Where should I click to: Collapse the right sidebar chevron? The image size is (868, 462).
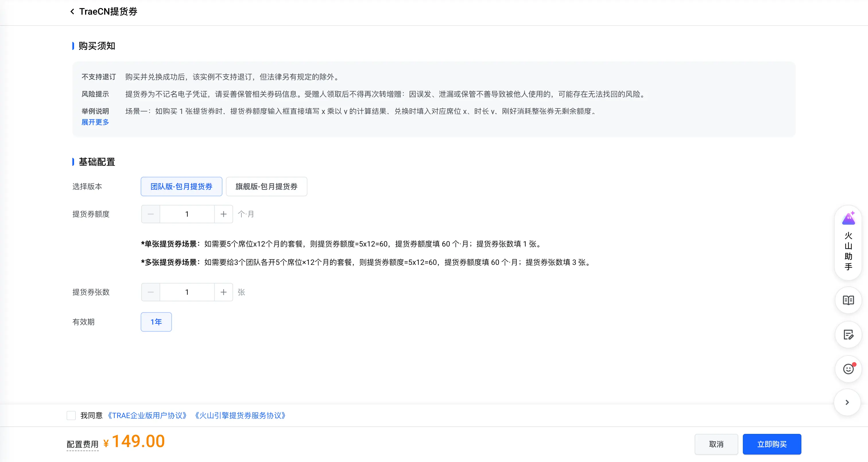point(847,402)
